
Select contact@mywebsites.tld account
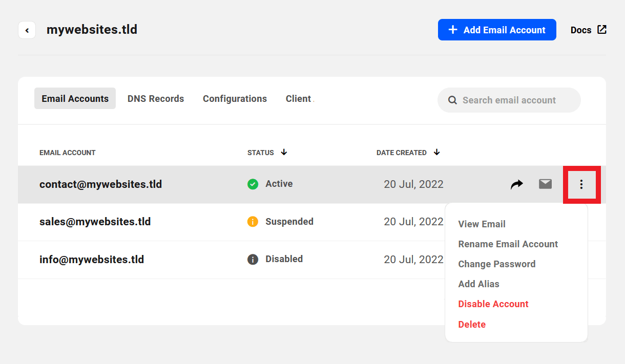[x=100, y=184]
